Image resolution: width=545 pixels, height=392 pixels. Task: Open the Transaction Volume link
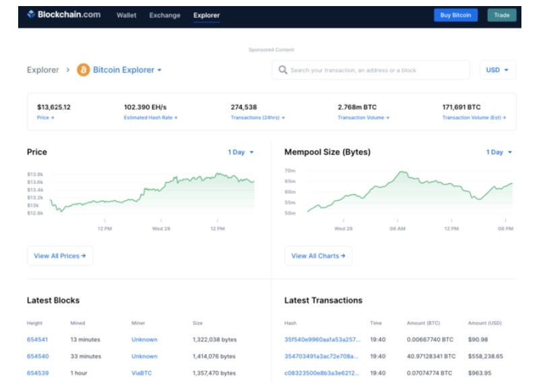tap(363, 117)
